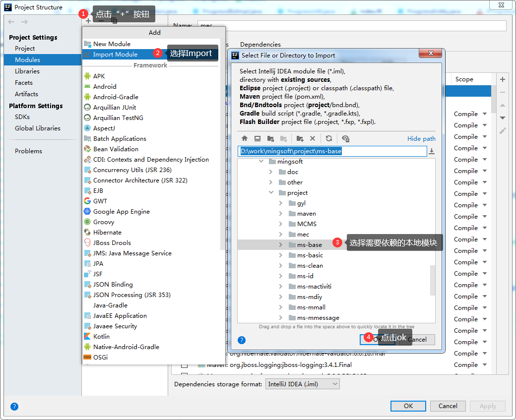Cancel the Select File to Import dialog
Viewport: 516px width, 420px height.
[x=417, y=340]
